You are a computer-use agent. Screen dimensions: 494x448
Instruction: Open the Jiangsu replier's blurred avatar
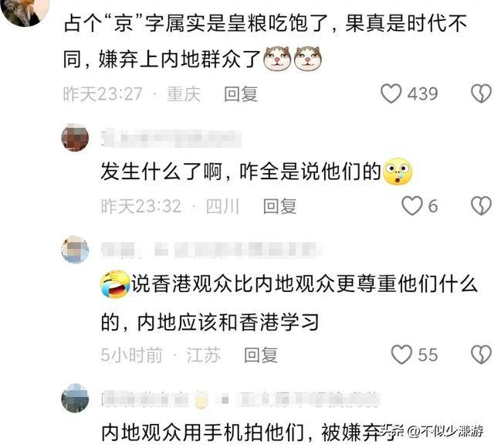pyautogui.click(x=75, y=249)
